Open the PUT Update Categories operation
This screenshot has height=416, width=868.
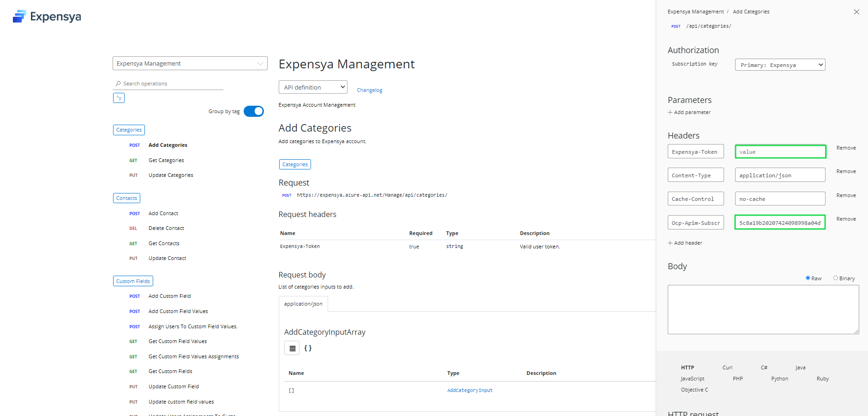pyautogui.click(x=171, y=175)
